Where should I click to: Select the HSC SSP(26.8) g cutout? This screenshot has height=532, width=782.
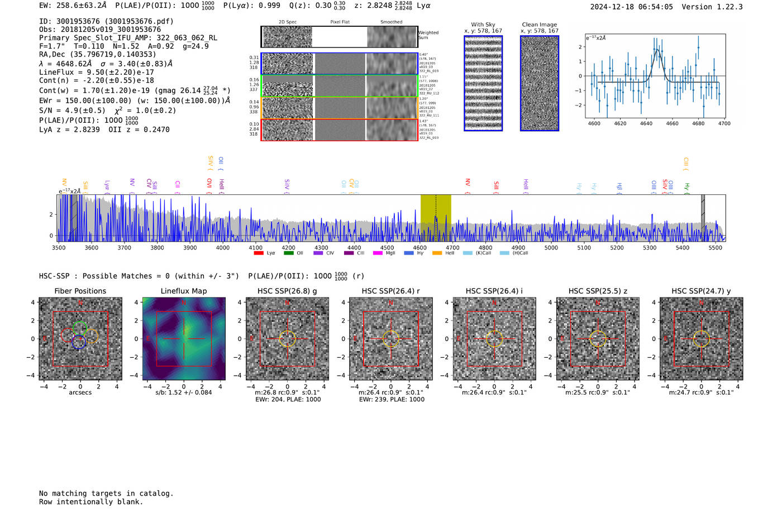coord(287,339)
